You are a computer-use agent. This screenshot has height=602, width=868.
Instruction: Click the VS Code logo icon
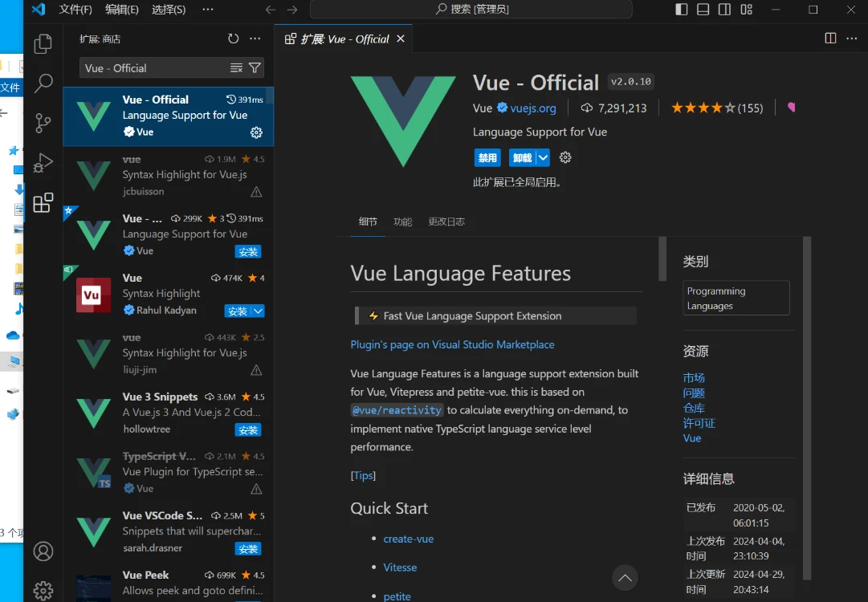39,10
